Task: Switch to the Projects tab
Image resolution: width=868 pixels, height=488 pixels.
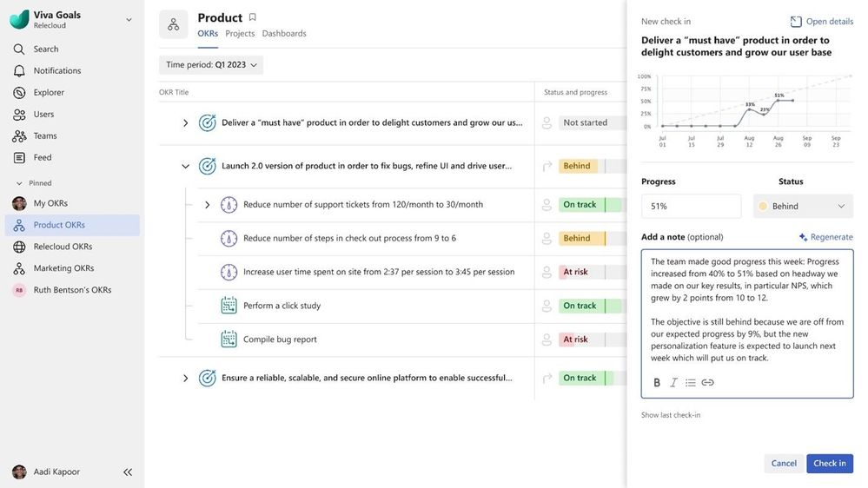Action: (240, 34)
